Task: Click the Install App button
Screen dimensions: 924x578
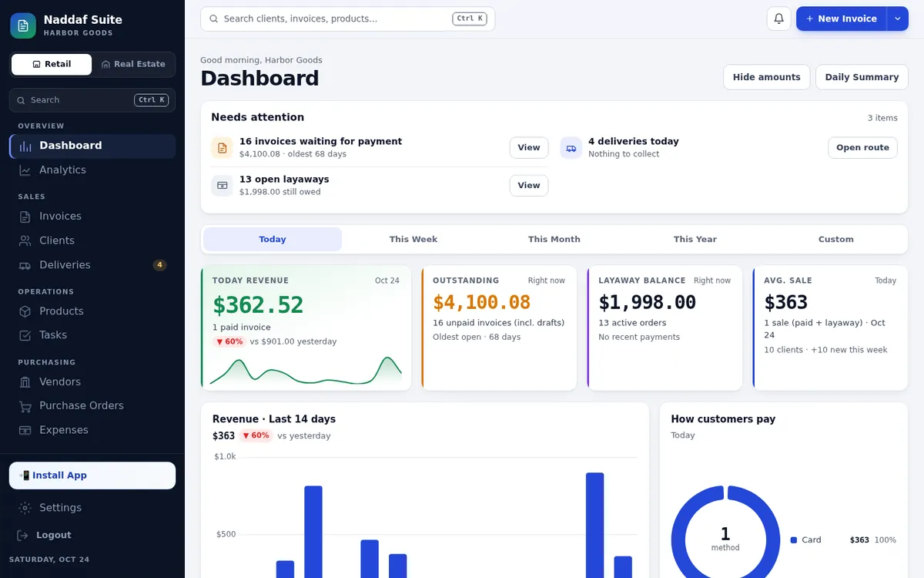Action: [92, 476]
